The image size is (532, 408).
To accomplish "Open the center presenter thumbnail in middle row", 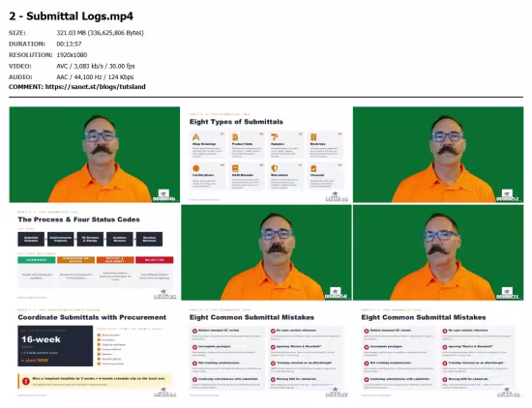I will (x=266, y=252).
